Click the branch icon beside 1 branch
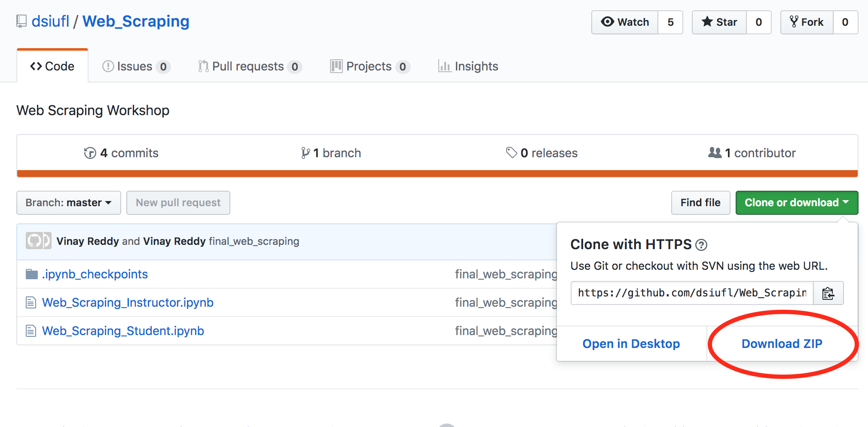868x427 pixels. [x=306, y=153]
